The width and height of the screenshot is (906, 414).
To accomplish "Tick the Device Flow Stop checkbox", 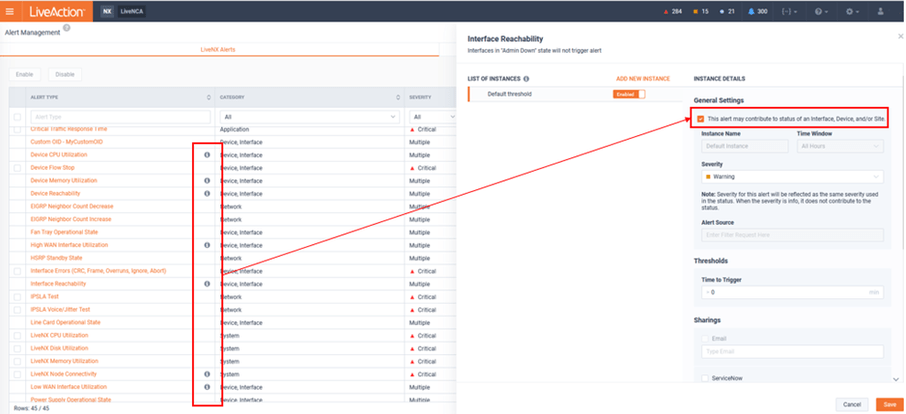I will (17, 168).
